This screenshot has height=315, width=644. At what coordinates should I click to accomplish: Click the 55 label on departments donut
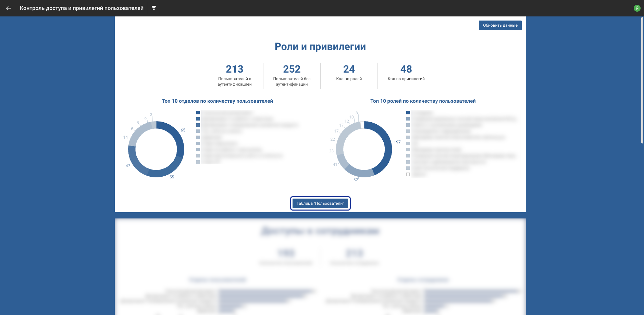point(172,177)
